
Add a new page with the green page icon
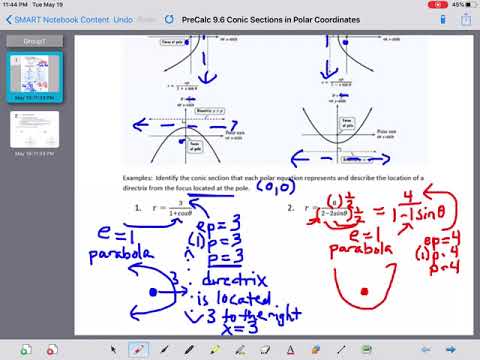point(26,350)
